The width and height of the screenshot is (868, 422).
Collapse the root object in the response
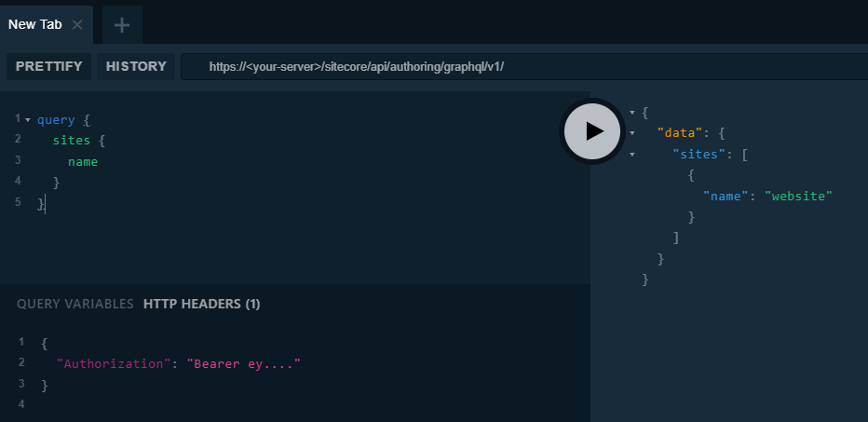(632, 113)
